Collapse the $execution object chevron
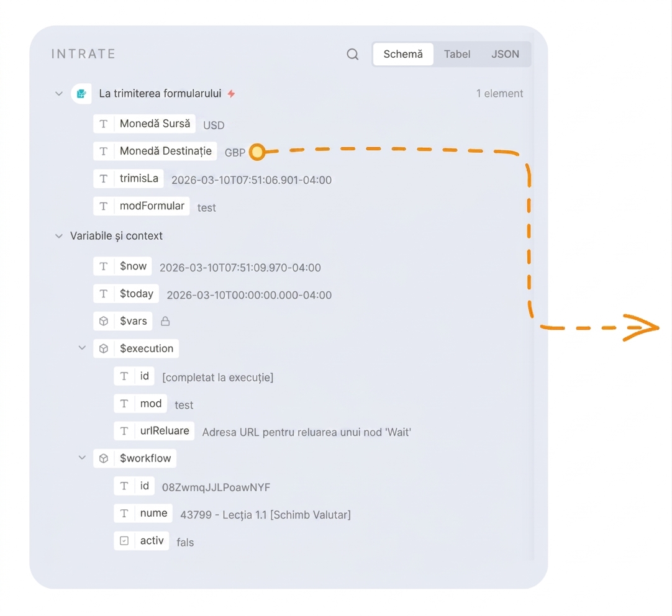The width and height of the screenshot is (672, 616). pos(82,348)
